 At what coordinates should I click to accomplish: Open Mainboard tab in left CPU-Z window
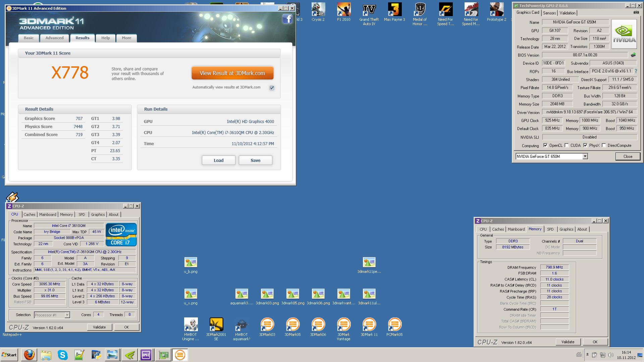(x=48, y=215)
